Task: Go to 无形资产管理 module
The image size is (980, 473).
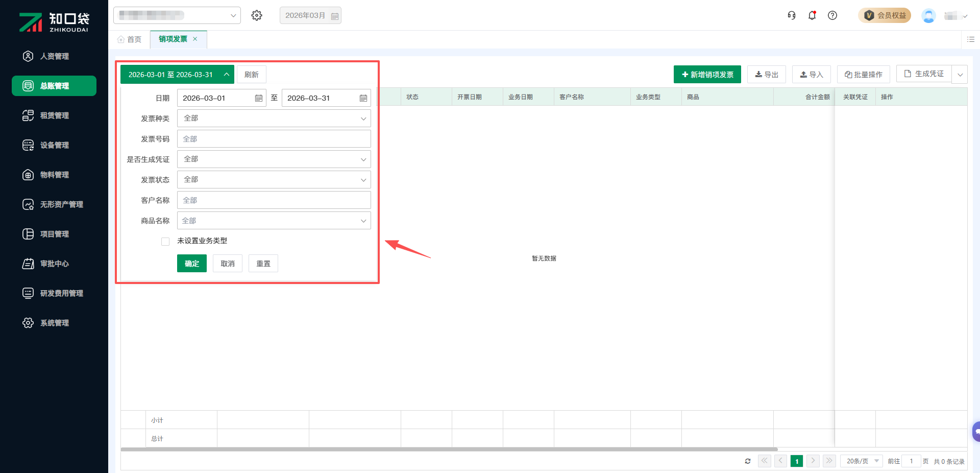Action: point(54,204)
